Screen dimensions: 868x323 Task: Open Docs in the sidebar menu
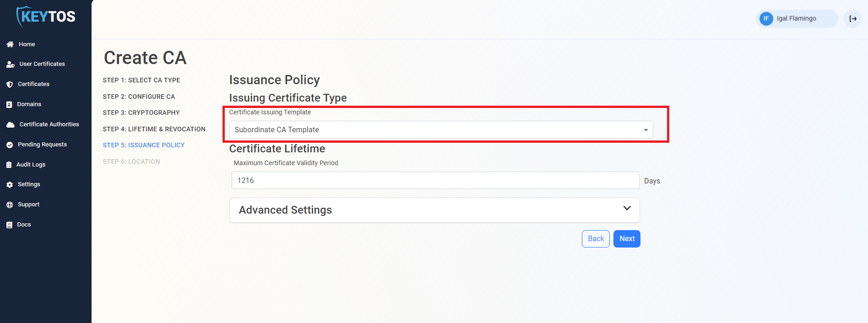[x=24, y=225]
